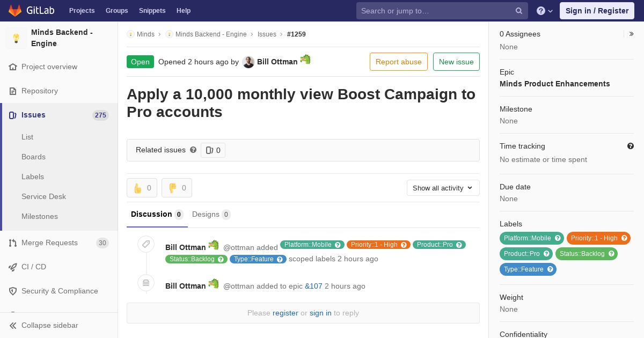This screenshot has width=644, height=338.
Task: Open the Snippets page
Action: [x=152, y=11]
